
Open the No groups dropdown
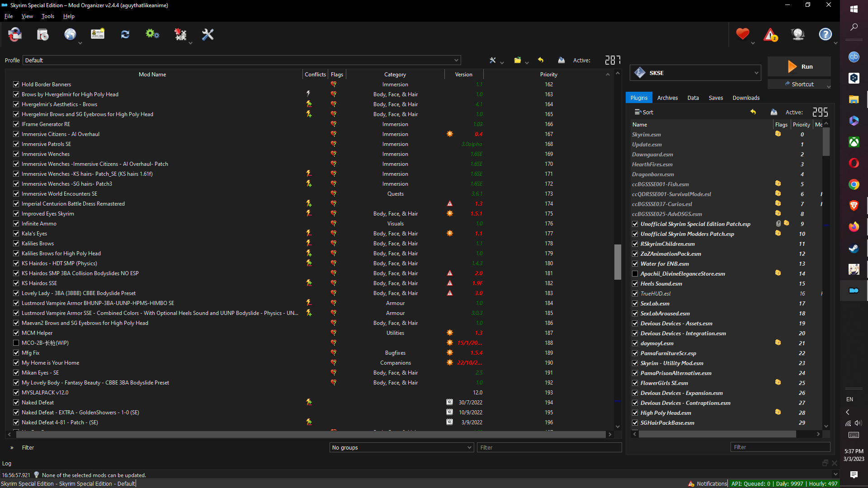pos(401,447)
